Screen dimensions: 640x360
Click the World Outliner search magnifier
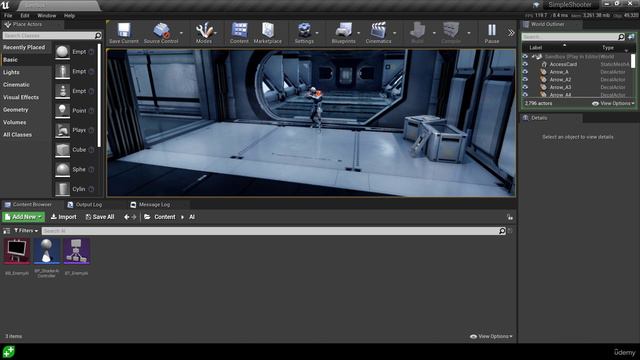(621, 37)
